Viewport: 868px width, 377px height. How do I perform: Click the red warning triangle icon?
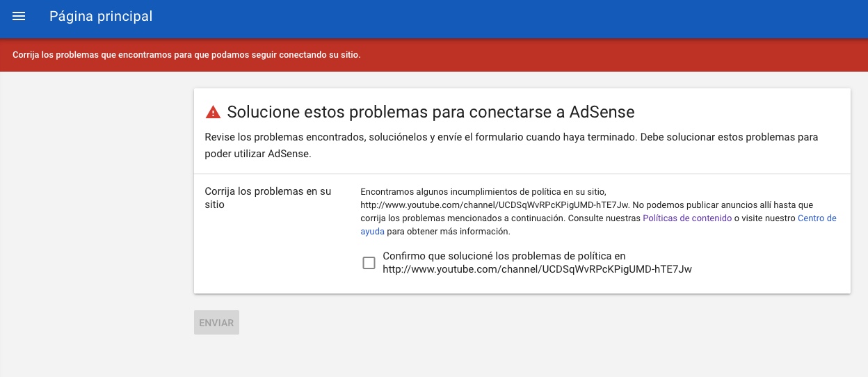[213, 112]
